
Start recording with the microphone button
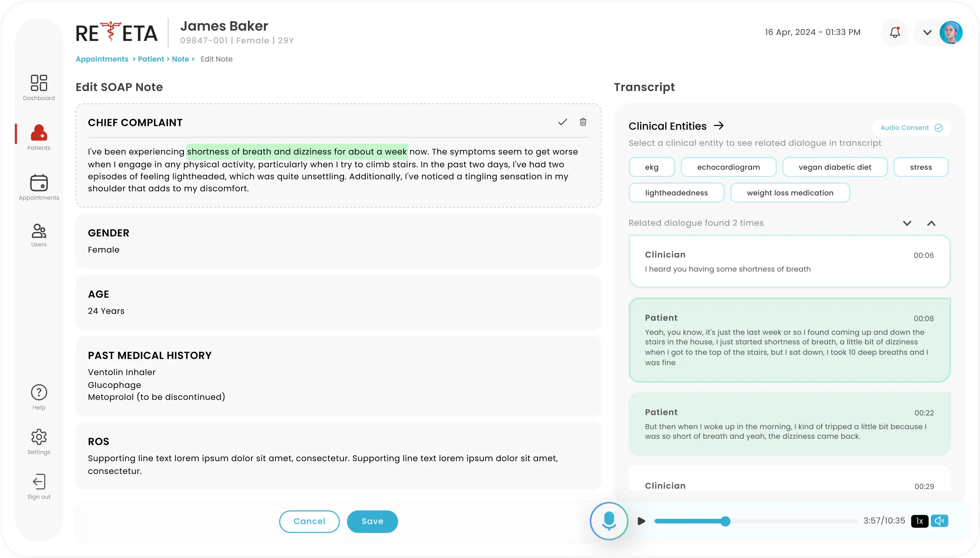(x=609, y=521)
